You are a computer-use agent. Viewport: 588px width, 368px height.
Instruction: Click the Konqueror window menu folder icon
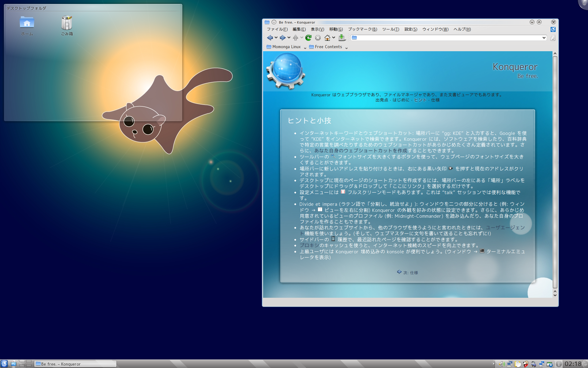[267, 22]
